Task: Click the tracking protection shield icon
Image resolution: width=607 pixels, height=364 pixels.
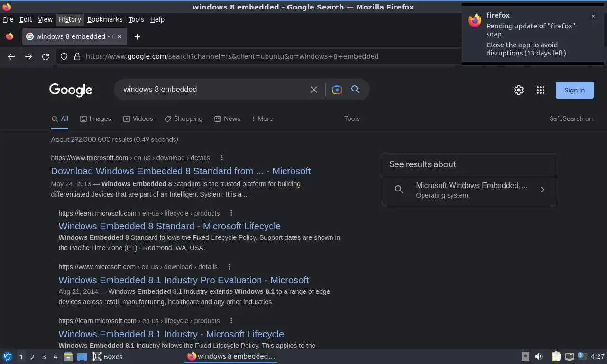Action: pyautogui.click(x=64, y=56)
